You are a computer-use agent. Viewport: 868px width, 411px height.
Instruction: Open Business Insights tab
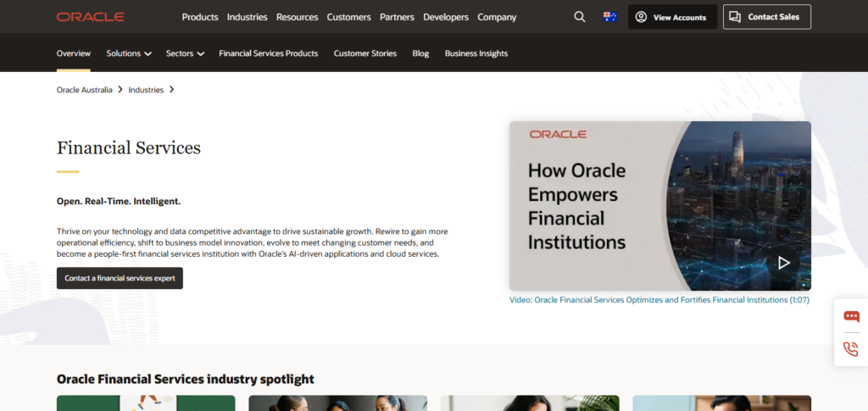coord(476,53)
